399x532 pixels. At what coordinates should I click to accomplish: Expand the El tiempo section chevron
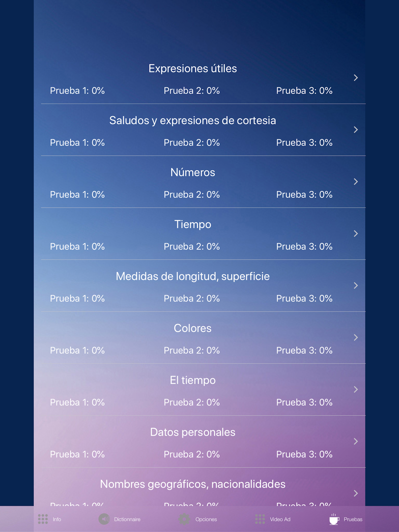tap(356, 389)
